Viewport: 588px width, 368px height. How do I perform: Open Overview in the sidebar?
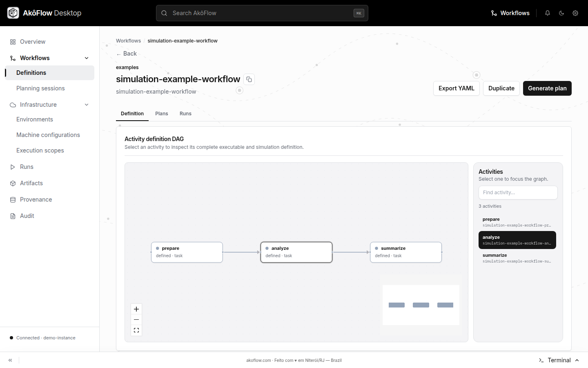[50, 42]
